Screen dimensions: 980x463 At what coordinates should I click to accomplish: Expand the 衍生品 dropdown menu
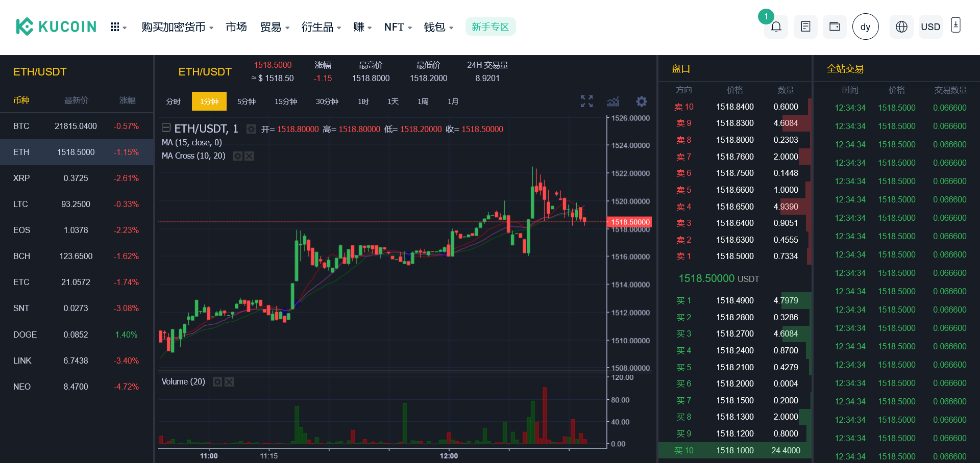[321, 27]
